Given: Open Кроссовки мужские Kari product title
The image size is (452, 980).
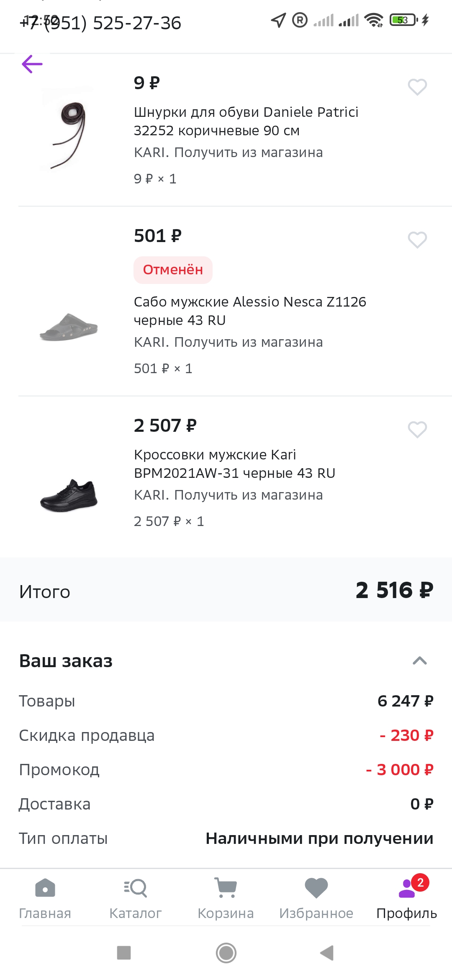Looking at the screenshot, I should 234,464.
